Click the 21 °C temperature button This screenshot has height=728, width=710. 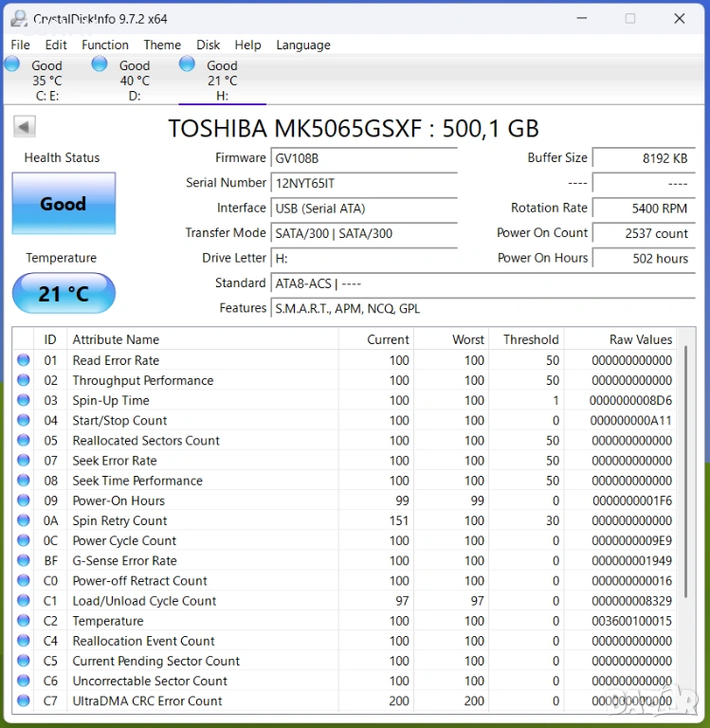(x=64, y=294)
